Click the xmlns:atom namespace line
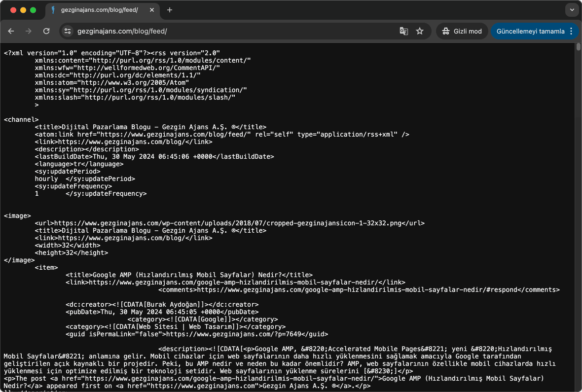 tap(112, 83)
